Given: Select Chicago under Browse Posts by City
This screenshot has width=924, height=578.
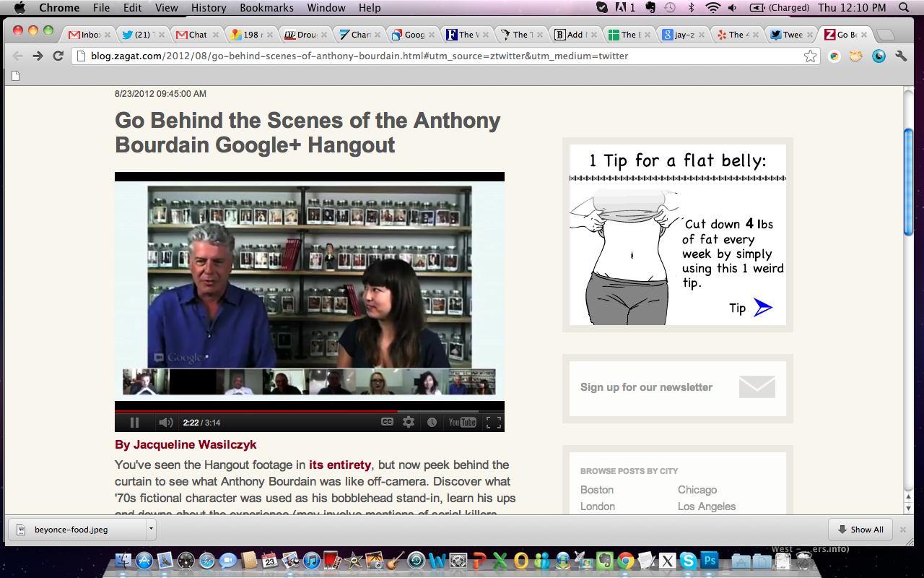Looking at the screenshot, I should pos(697,490).
